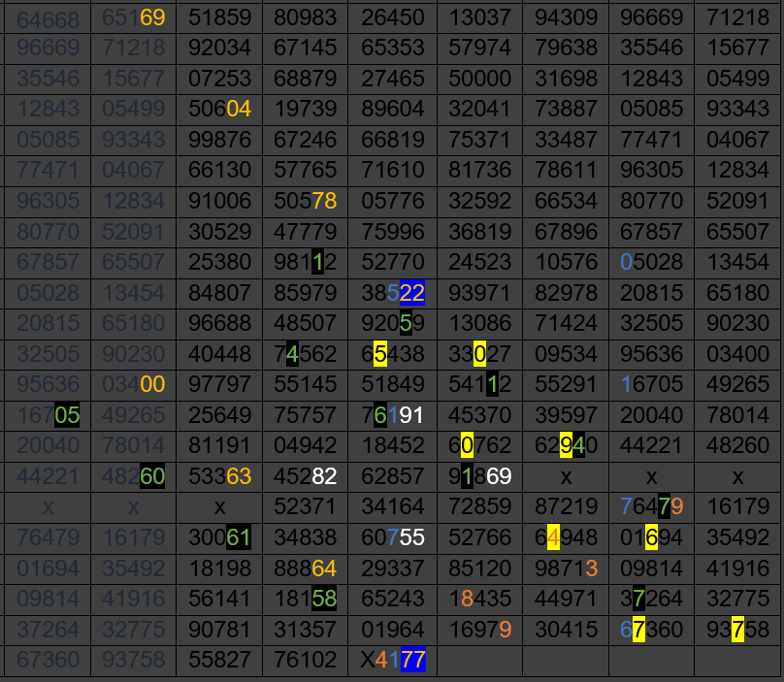Click the cell containing 30061

218,538
